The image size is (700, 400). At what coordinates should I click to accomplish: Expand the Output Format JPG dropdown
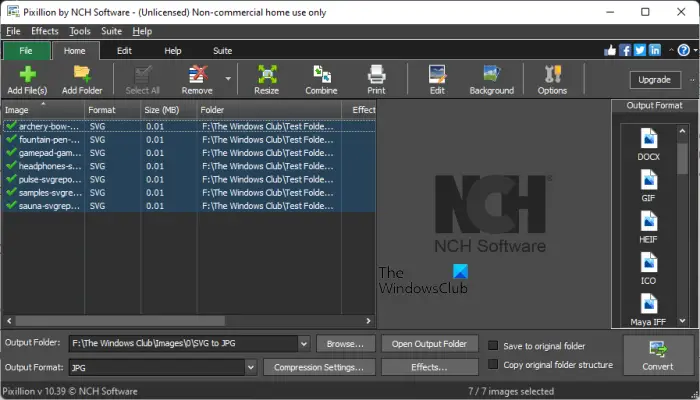pos(251,367)
